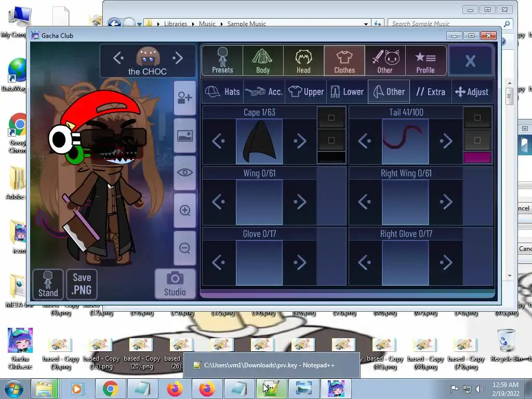Open the Notepad++ taskbar icon
This screenshot has height=399, width=532.
click(x=272, y=389)
